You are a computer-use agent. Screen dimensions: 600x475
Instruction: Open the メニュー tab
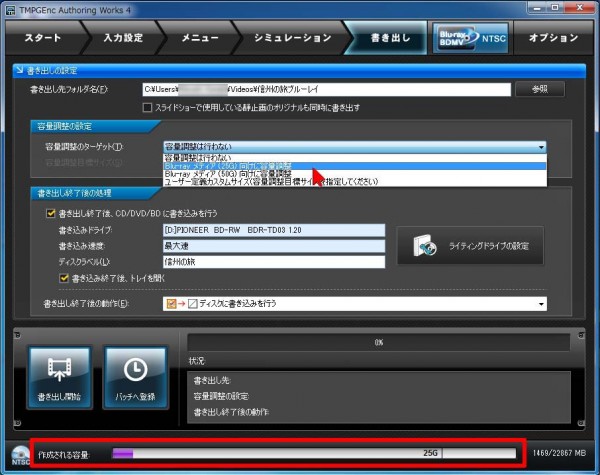click(200, 38)
